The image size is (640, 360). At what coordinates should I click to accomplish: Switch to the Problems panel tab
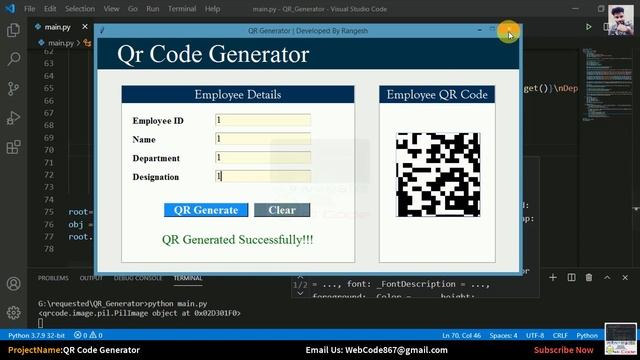[x=53, y=278]
